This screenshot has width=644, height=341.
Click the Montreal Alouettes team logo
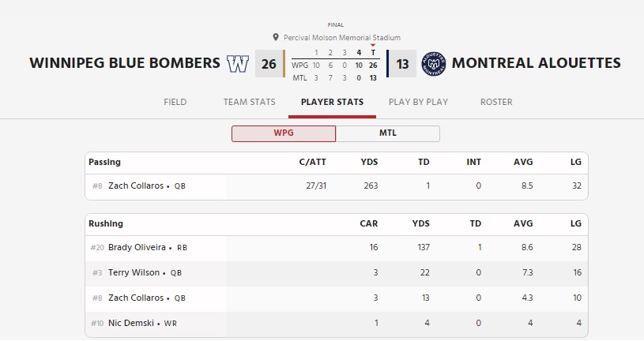coord(433,64)
